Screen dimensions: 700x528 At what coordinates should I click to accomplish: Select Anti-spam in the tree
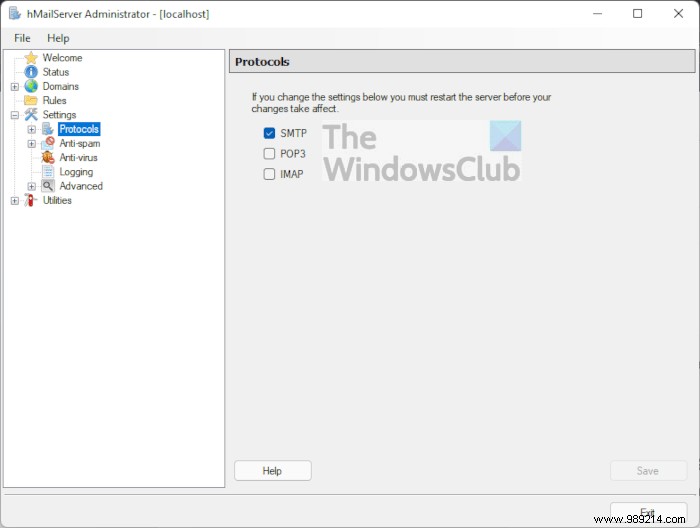(80, 143)
